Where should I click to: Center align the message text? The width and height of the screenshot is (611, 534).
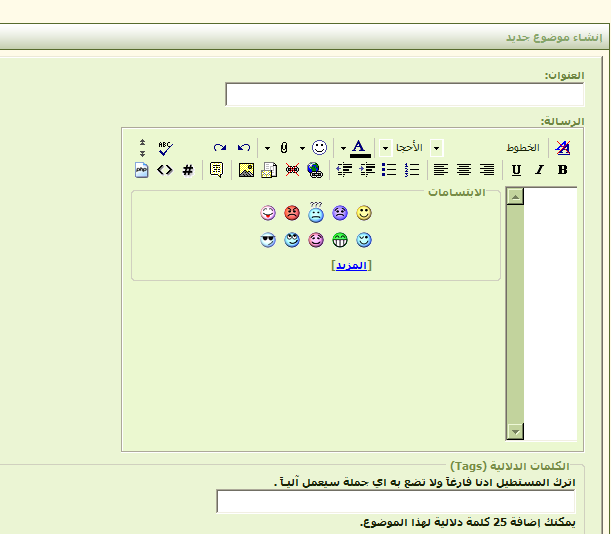(x=464, y=170)
